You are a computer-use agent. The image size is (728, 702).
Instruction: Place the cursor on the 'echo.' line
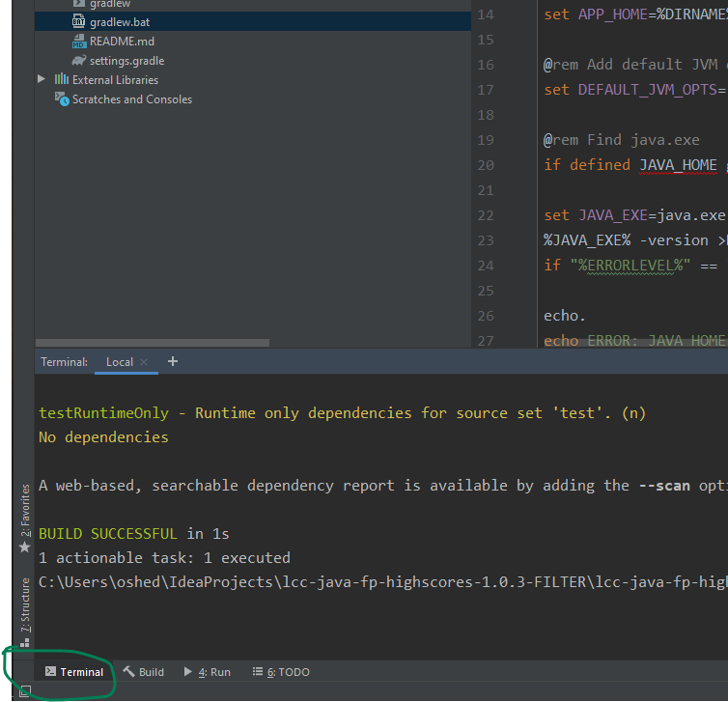click(565, 316)
